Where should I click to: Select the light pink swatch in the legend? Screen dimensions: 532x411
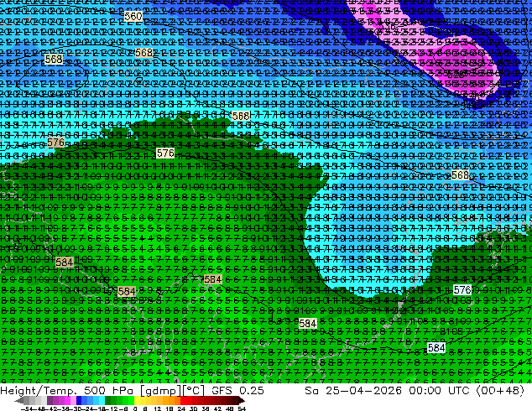click(73, 400)
